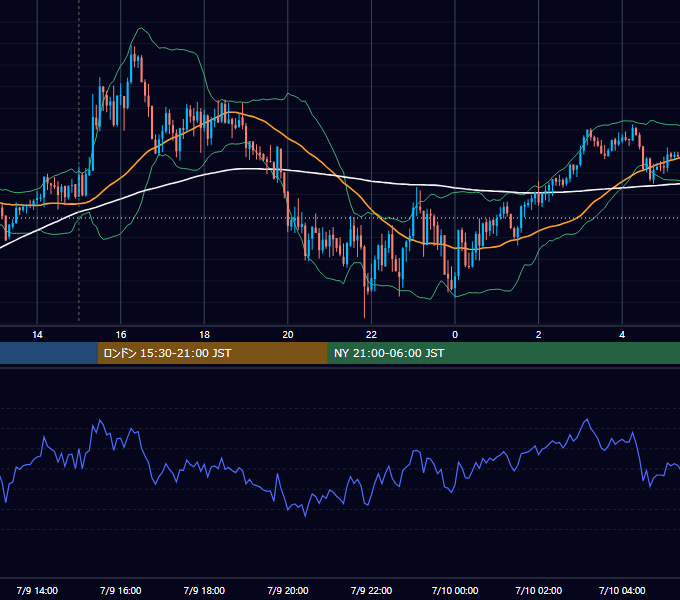Click the 7/9 18:00 date label
The width and height of the screenshot is (680, 600).
pos(204,590)
